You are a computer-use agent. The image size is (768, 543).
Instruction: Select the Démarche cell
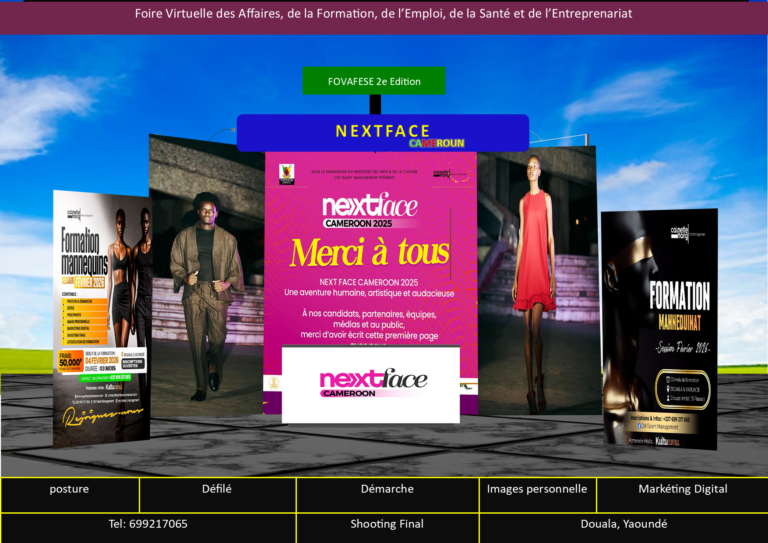pyautogui.click(x=387, y=495)
